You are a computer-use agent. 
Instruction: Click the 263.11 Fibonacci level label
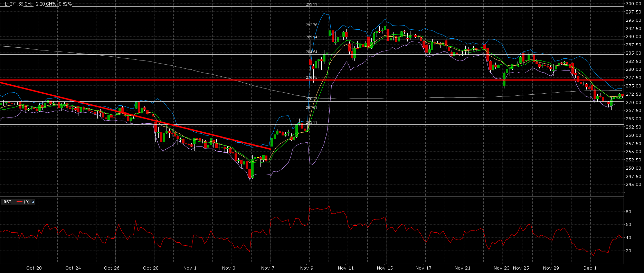(x=311, y=122)
